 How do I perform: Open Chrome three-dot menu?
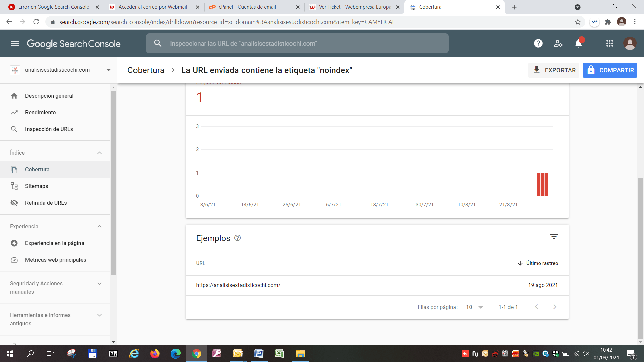coord(635,22)
